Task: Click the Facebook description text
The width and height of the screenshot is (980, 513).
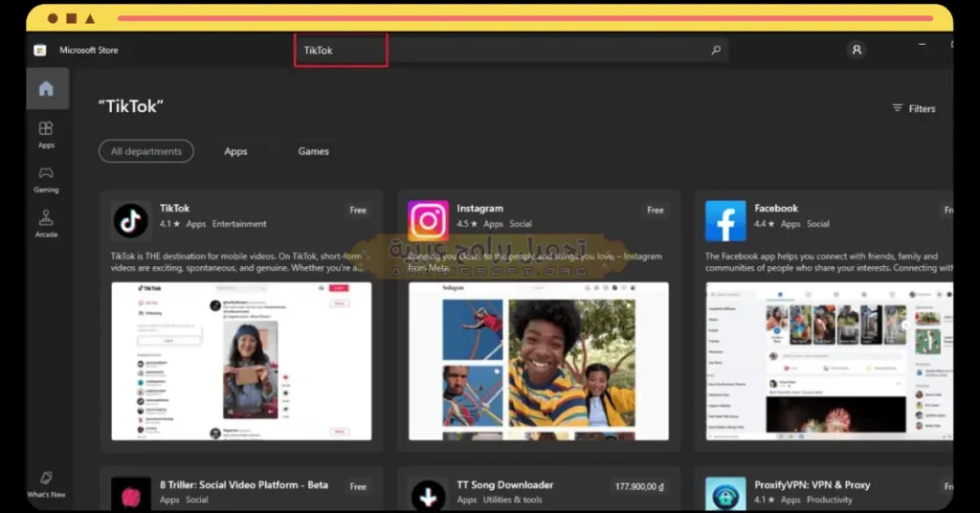Action: [830, 262]
